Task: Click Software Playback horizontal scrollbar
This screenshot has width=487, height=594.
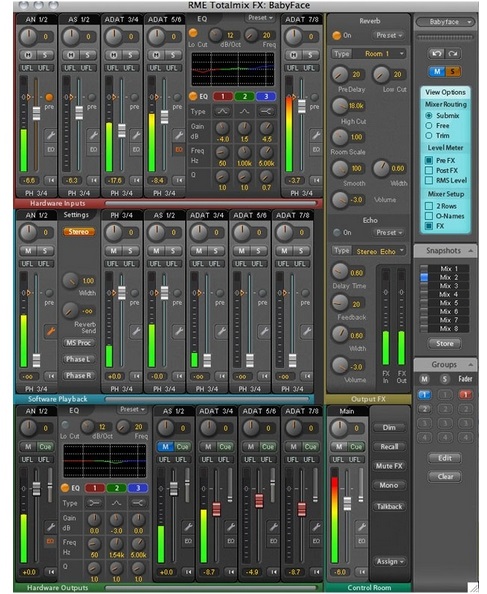Action: pos(206,399)
